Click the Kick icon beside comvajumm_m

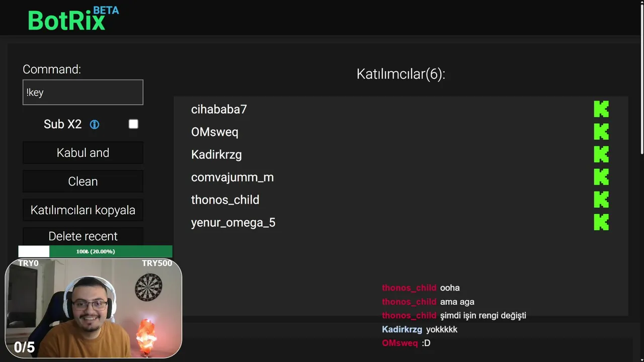pyautogui.click(x=601, y=177)
